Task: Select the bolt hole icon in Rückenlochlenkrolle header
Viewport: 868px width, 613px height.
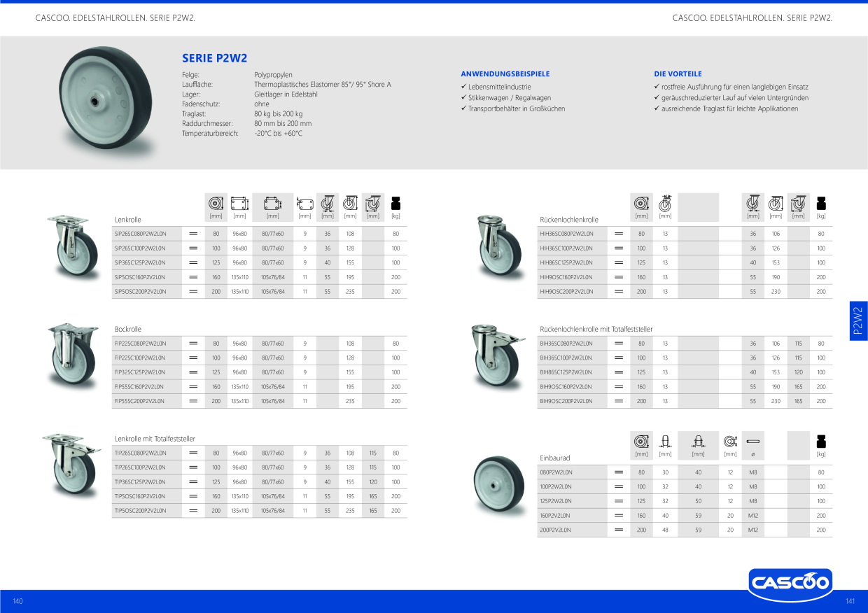Action: [665, 203]
